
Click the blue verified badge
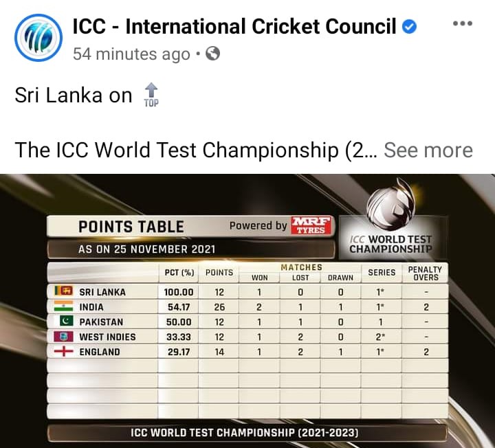[409, 26]
